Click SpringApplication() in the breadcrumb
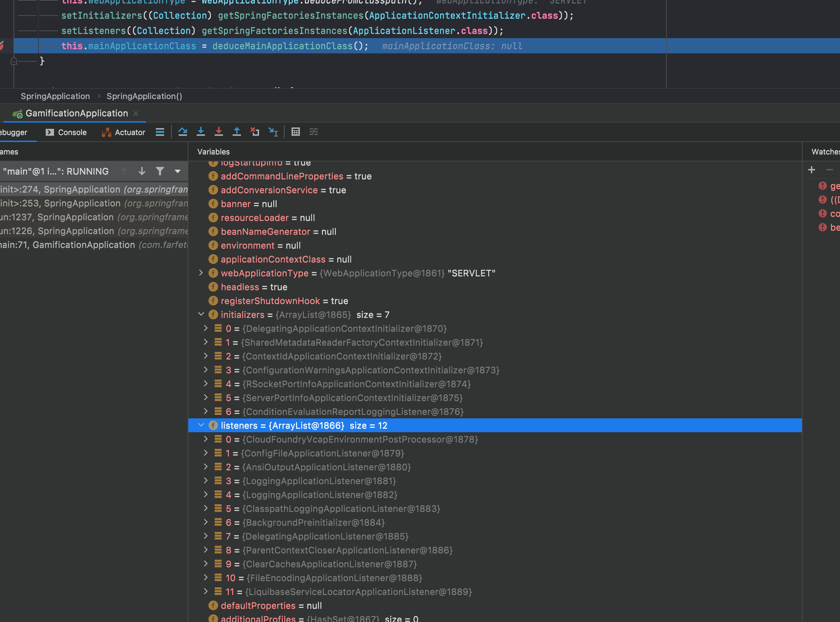 144,96
